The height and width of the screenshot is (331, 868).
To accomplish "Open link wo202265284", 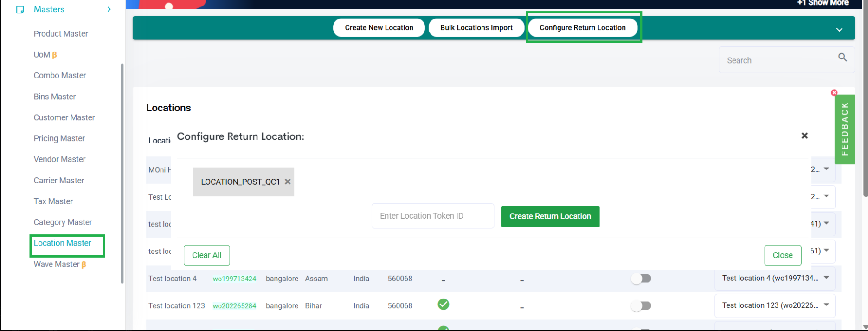I will pos(234,306).
